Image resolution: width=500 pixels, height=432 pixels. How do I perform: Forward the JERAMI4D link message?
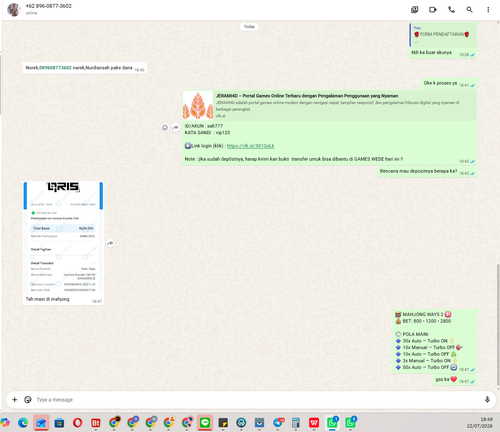176,128
